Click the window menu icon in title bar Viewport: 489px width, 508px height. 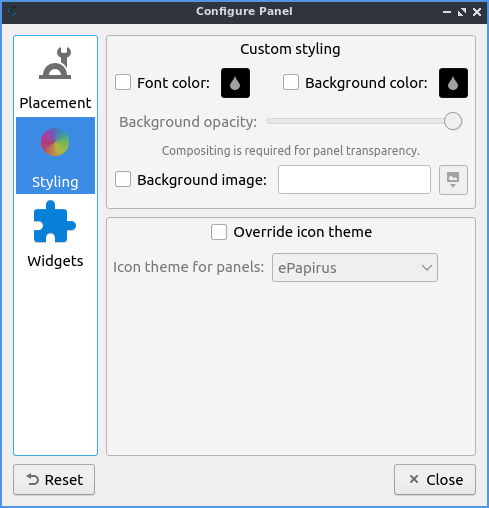click(x=12, y=12)
